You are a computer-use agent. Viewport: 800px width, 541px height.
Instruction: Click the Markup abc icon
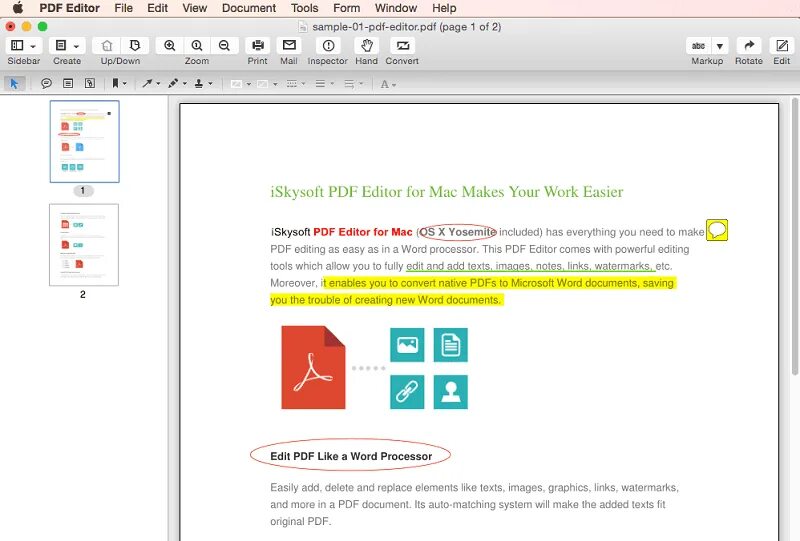(x=698, y=46)
